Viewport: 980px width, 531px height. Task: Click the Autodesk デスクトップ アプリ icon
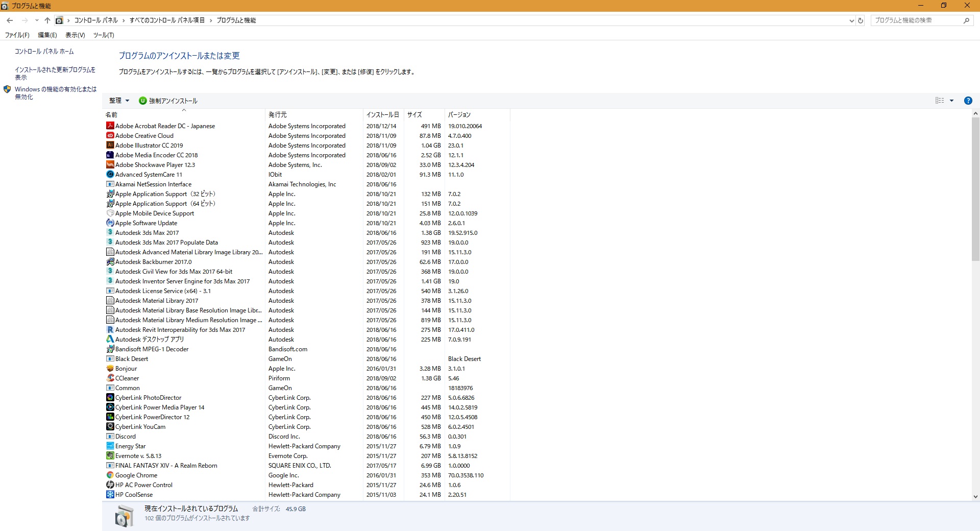(110, 339)
